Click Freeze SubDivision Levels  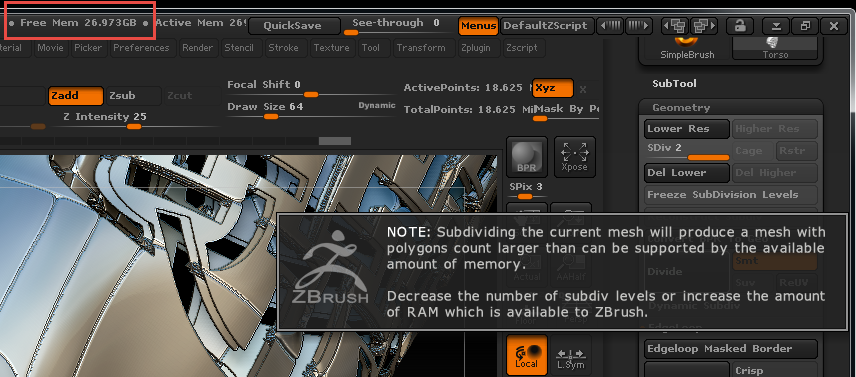(x=730, y=195)
